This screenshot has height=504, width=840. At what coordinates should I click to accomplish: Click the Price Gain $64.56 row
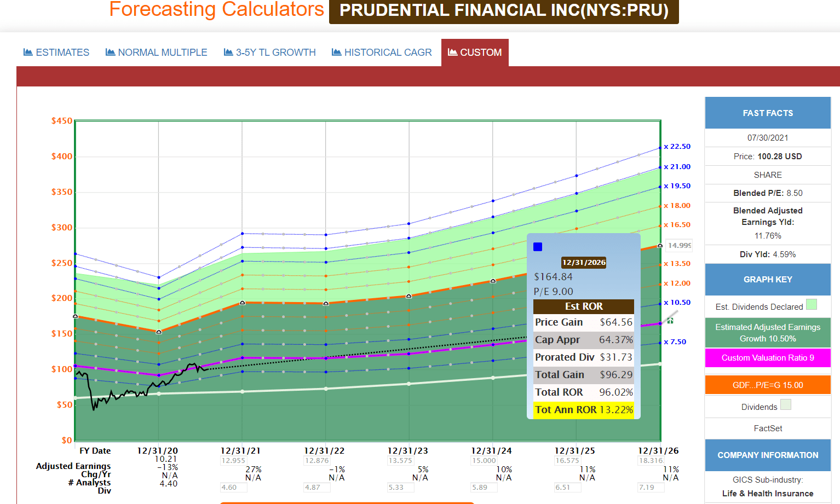click(x=584, y=322)
